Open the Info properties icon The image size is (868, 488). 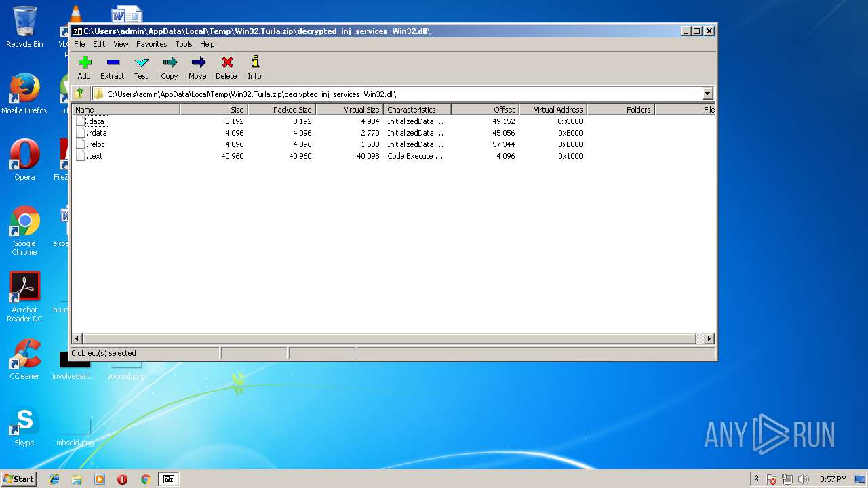coord(254,67)
